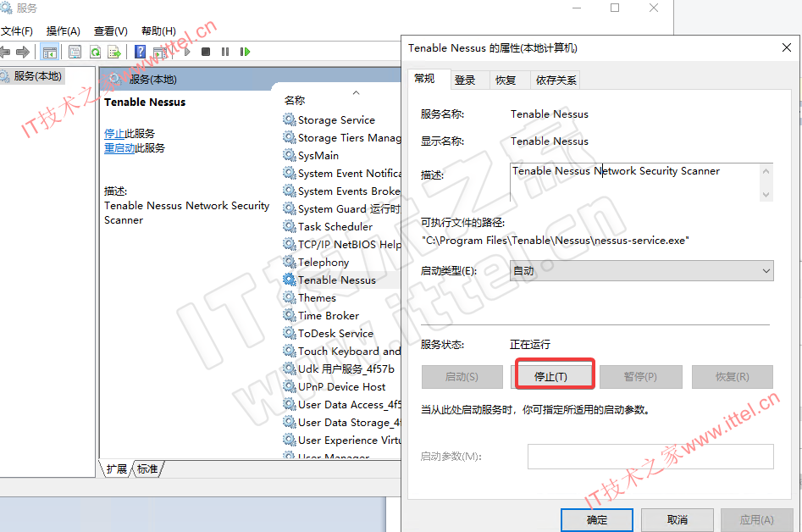The height and width of the screenshot is (532, 802).
Task: Click the Export List toolbar icon
Action: [x=114, y=52]
